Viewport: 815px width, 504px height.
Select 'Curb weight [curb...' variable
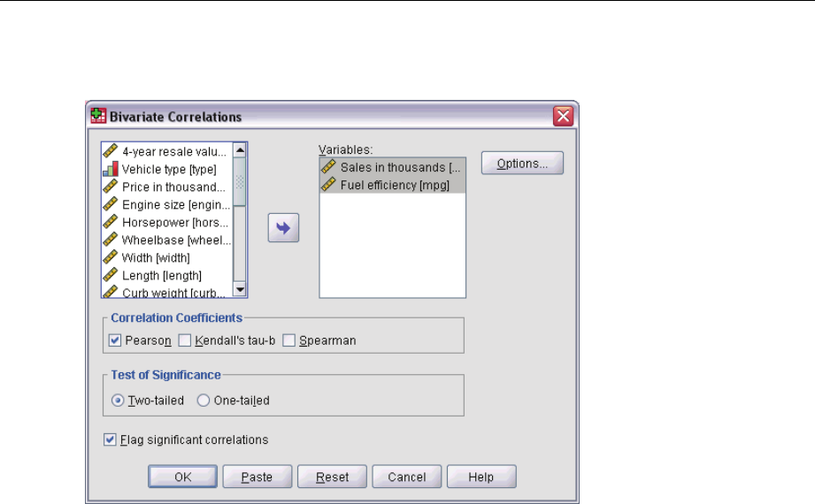click(167, 292)
